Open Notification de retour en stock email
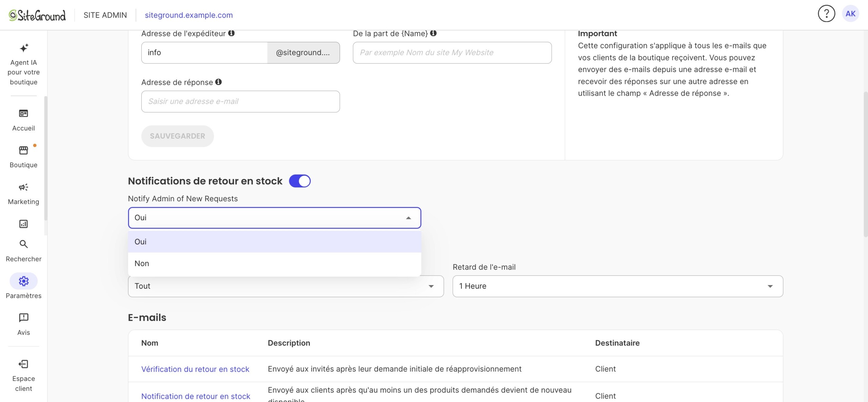Screen dimensions: 868x402 coord(196,396)
